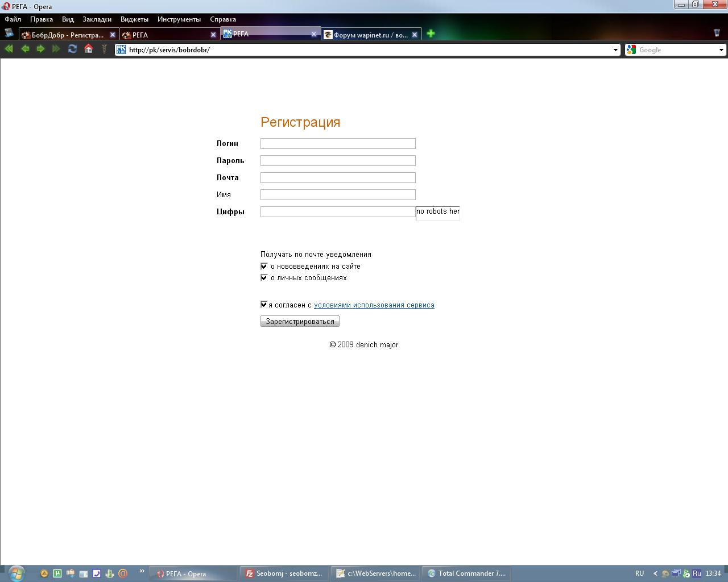Screen dimensions: 728x582
Task: Click the Логин input field
Action: pos(338,144)
